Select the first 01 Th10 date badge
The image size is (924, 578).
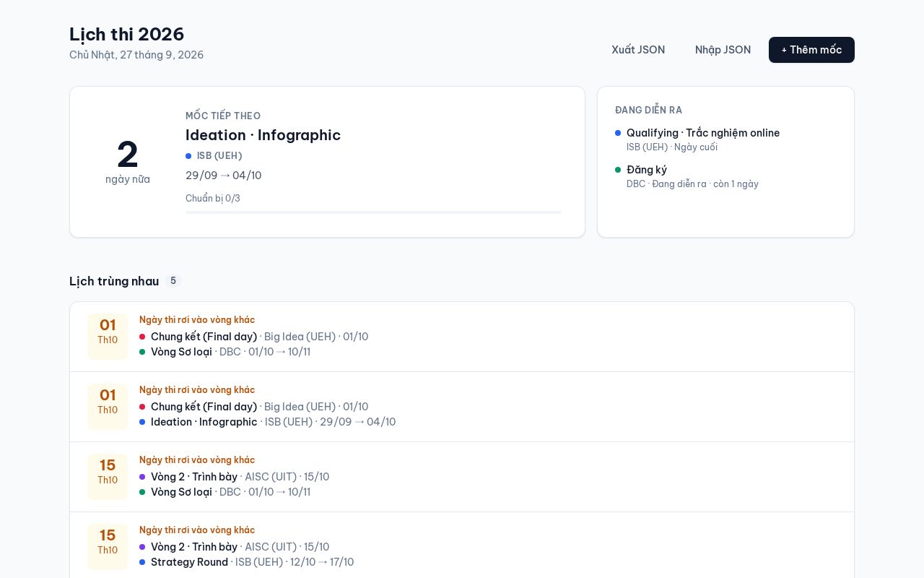108,337
